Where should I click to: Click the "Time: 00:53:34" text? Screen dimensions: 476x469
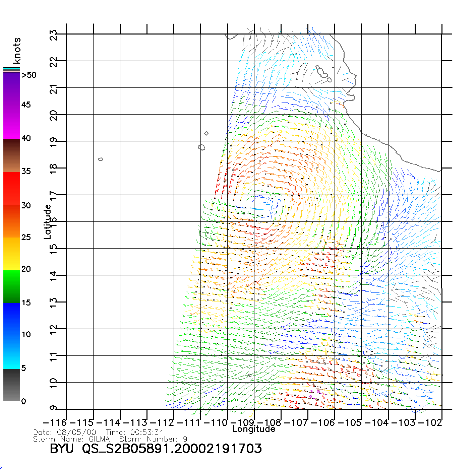(135, 432)
